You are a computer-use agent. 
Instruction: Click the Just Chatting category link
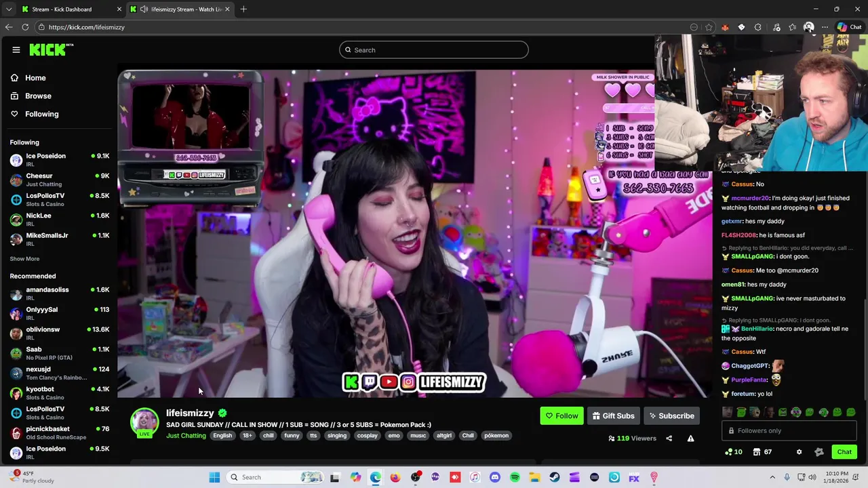point(186,436)
